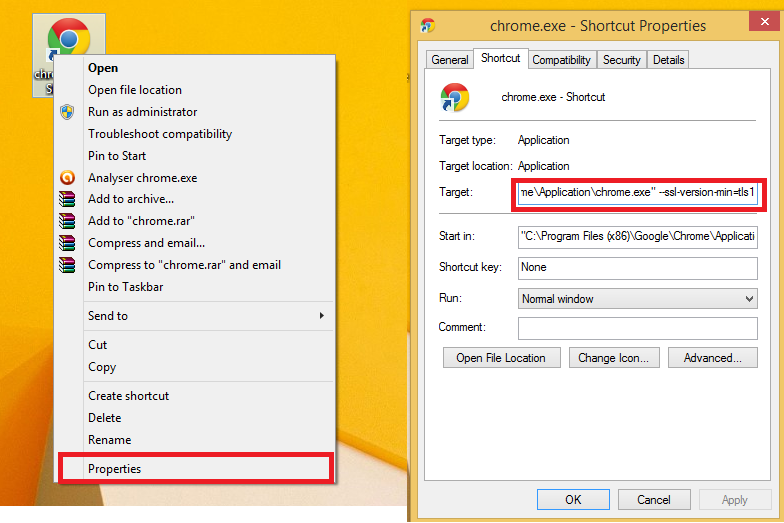Click the WinRAR icon beside Compress and email

point(67,243)
